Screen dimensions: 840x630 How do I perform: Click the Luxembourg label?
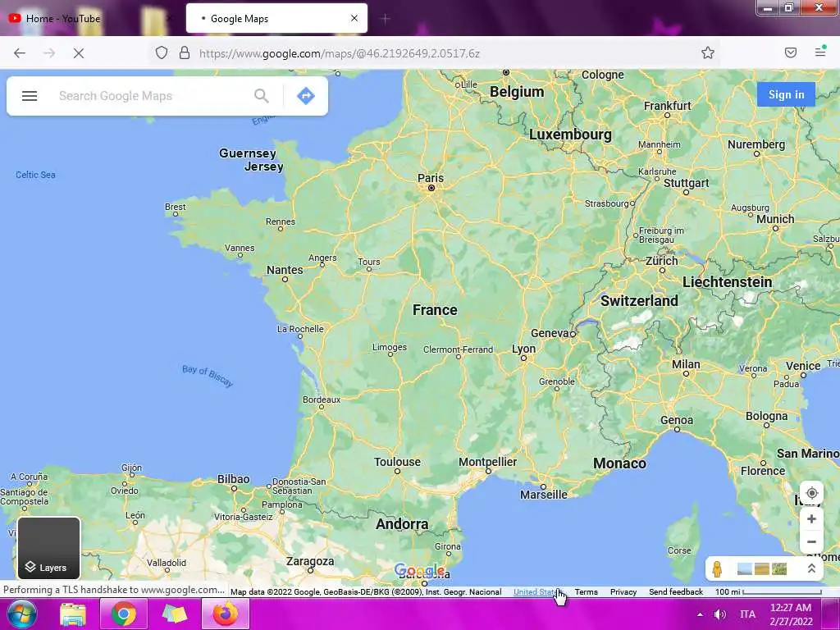[571, 135]
